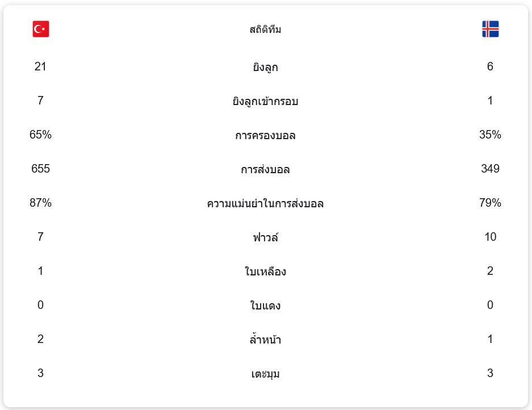This screenshot has width=532, height=410.
Task: Click the ยิงลูกเข้ากรอบ stat label
Action: click(265, 102)
